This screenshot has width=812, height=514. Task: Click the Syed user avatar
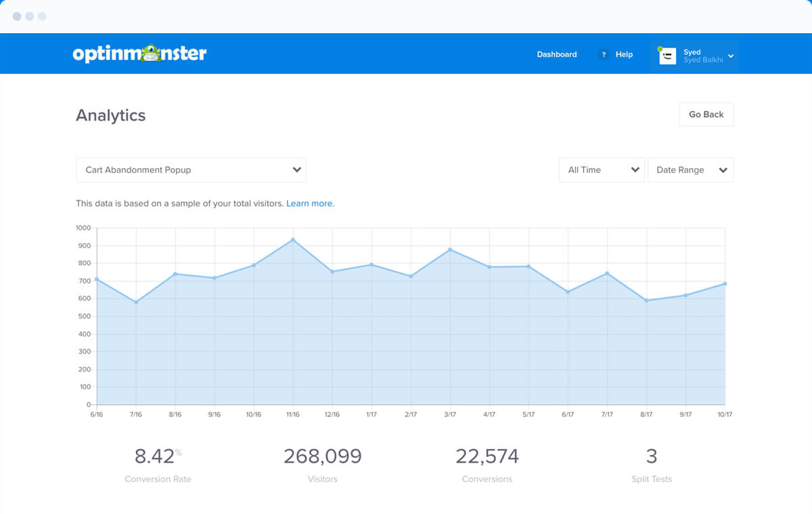667,56
